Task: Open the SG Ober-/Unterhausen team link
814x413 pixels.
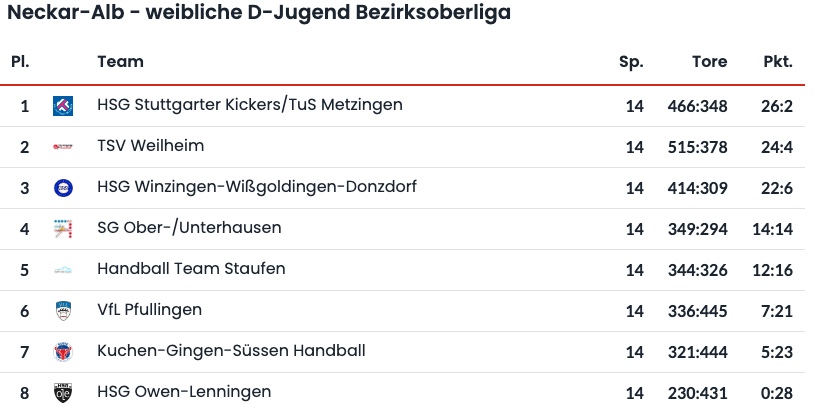Action: point(189,227)
